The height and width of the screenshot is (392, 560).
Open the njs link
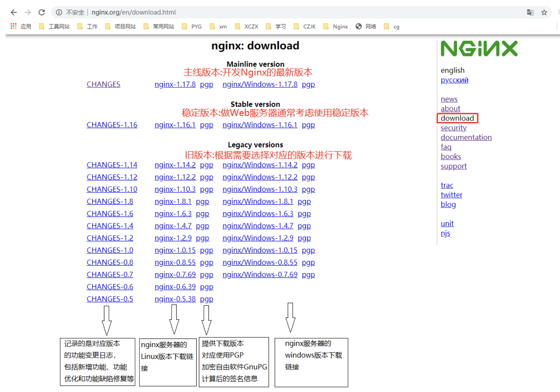[446, 233]
